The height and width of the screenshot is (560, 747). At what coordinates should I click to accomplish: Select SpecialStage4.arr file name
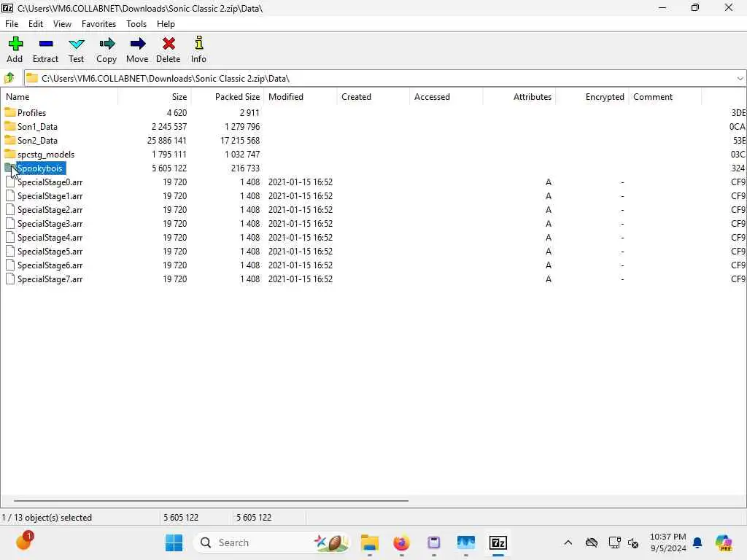pos(50,237)
